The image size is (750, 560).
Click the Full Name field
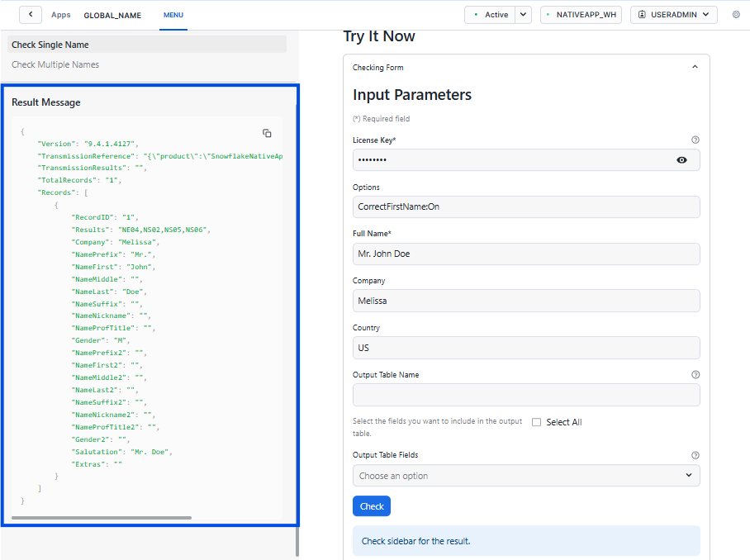[526, 254]
